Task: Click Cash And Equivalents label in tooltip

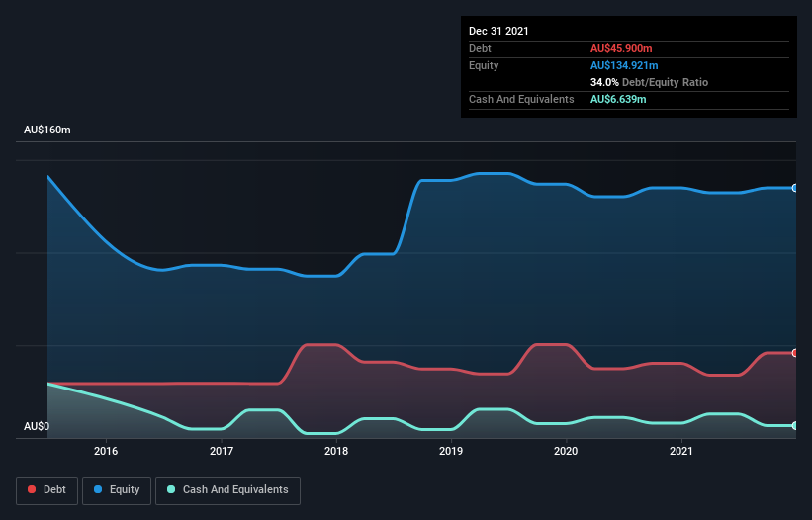Action: (521, 99)
